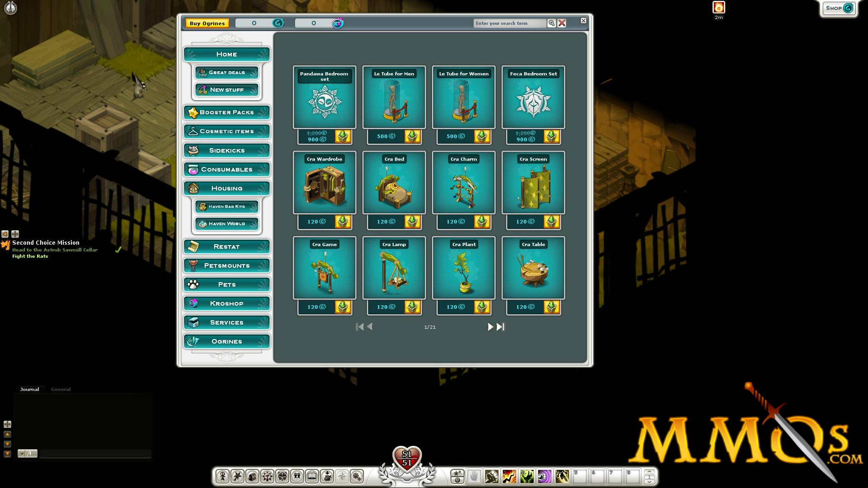Collapse the quest tracker with left arrow
Image resolution: width=868 pixels, height=488 pixels.
tap(5, 234)
